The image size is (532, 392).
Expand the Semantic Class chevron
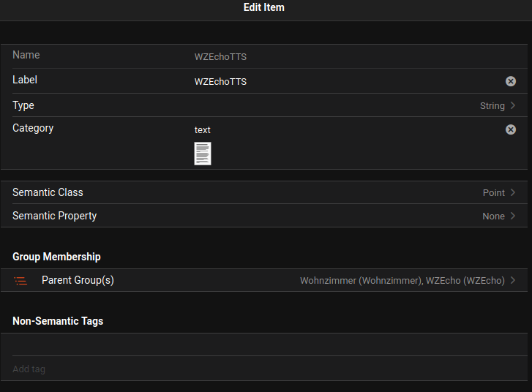coord(513,192)
